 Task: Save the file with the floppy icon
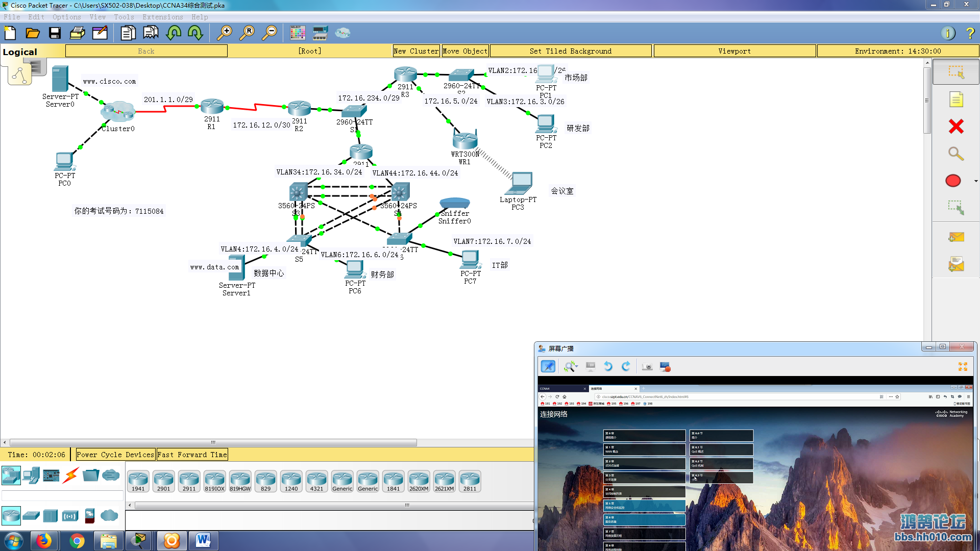click(55, 34)
